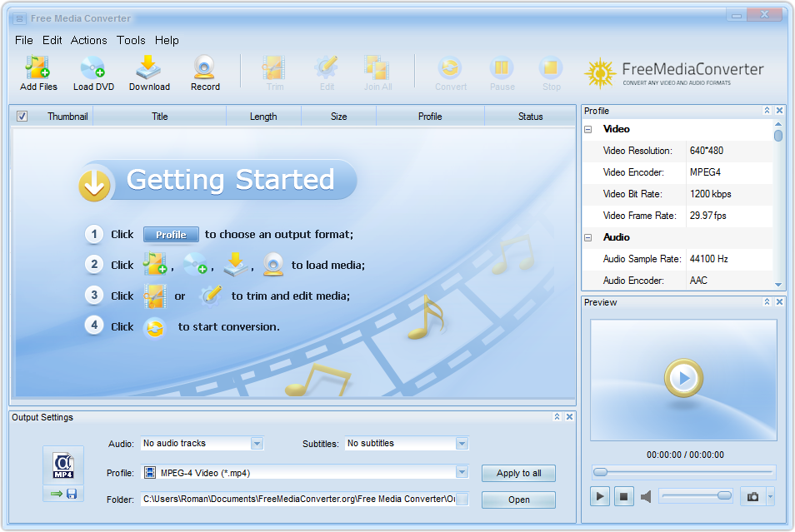The width and height of the screenshot is (795, 532).
Task: Click the edit wand icon in step 3
Action: pos(211,296)
